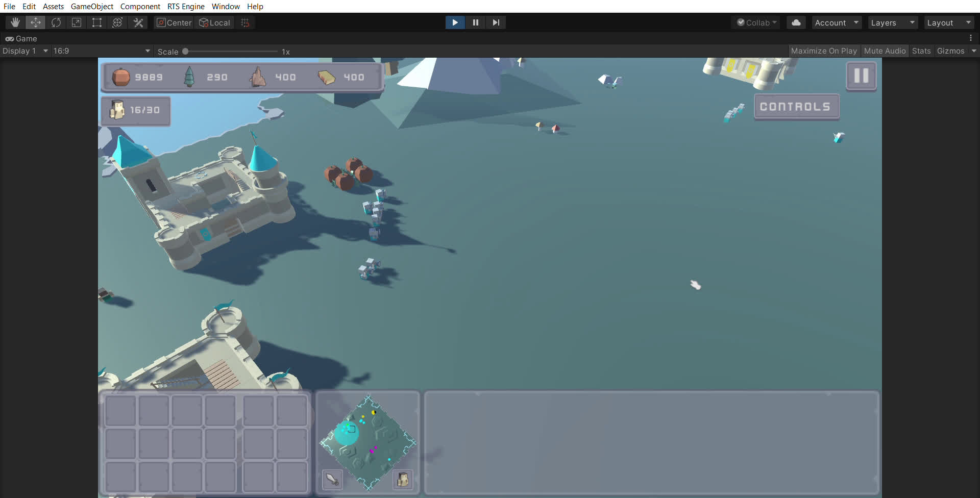Open Unity cloud services icon
Viewport: 980px width, 498px height.
796,22
